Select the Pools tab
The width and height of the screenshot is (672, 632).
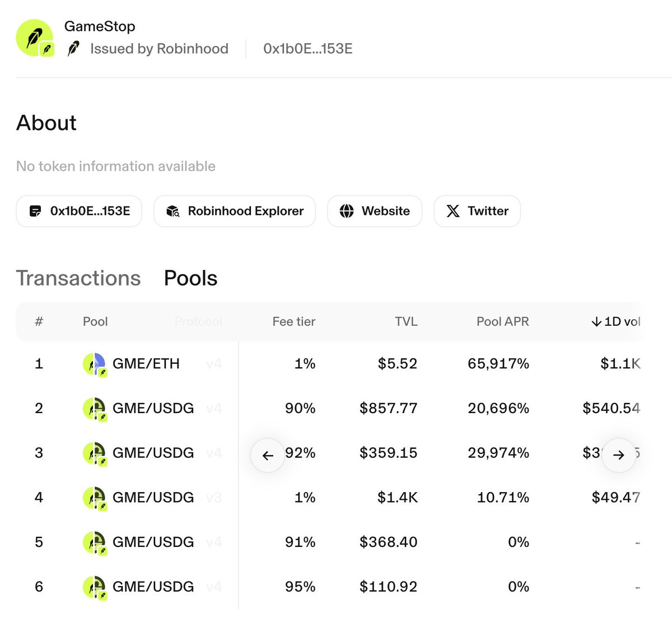[190, 278]
